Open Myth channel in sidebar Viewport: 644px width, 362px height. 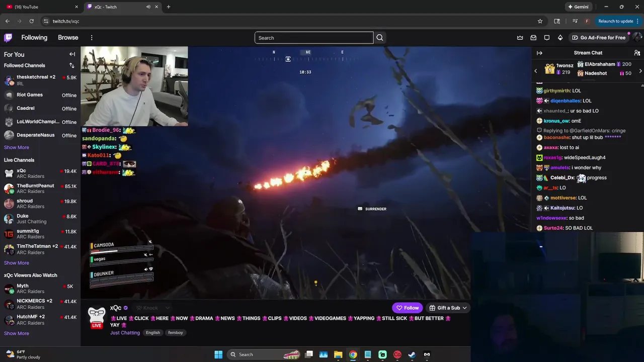(40, 289)
